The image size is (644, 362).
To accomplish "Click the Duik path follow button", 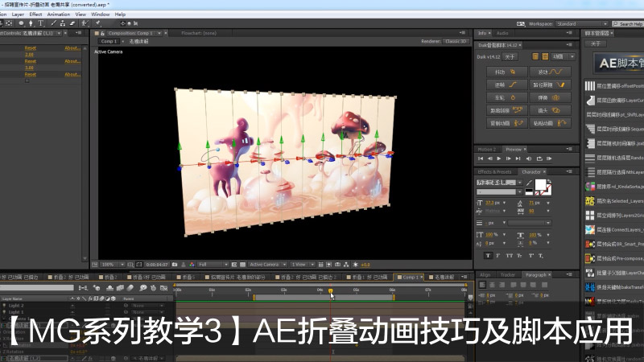I will tap(550, 85).
